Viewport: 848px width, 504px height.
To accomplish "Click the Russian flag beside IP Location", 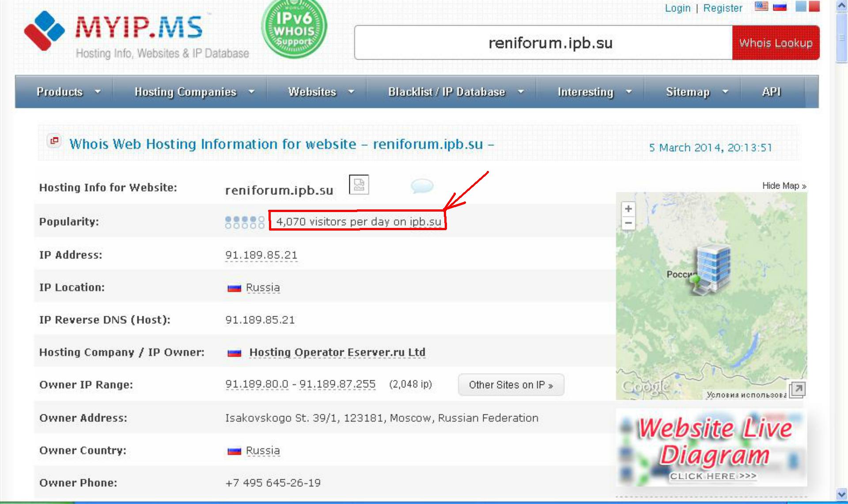I will point(234,288).
